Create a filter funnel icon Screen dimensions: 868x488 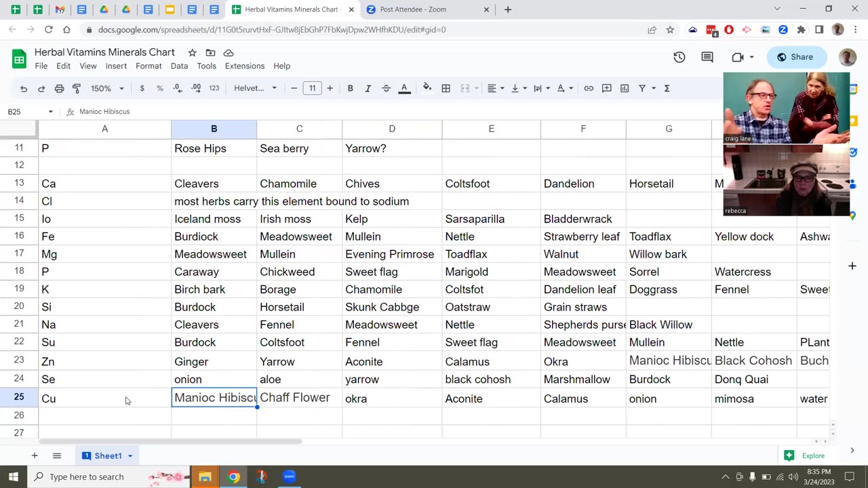642,88
